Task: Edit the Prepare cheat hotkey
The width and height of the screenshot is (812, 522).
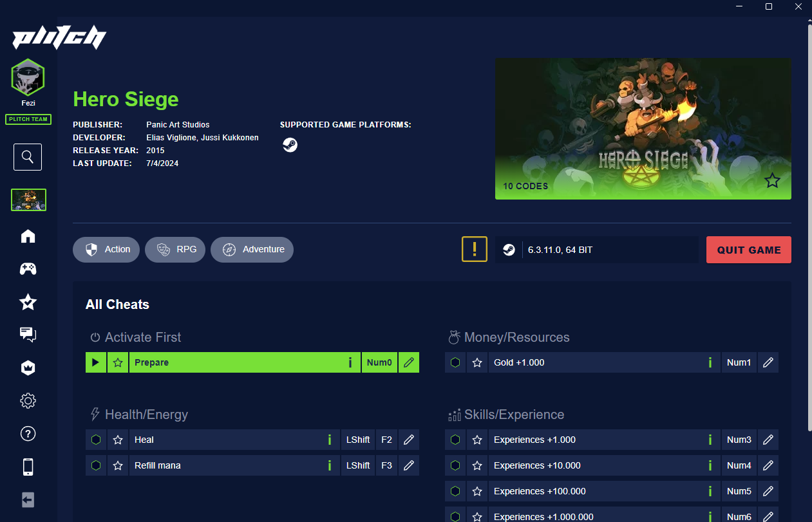Action: (408, 362)
